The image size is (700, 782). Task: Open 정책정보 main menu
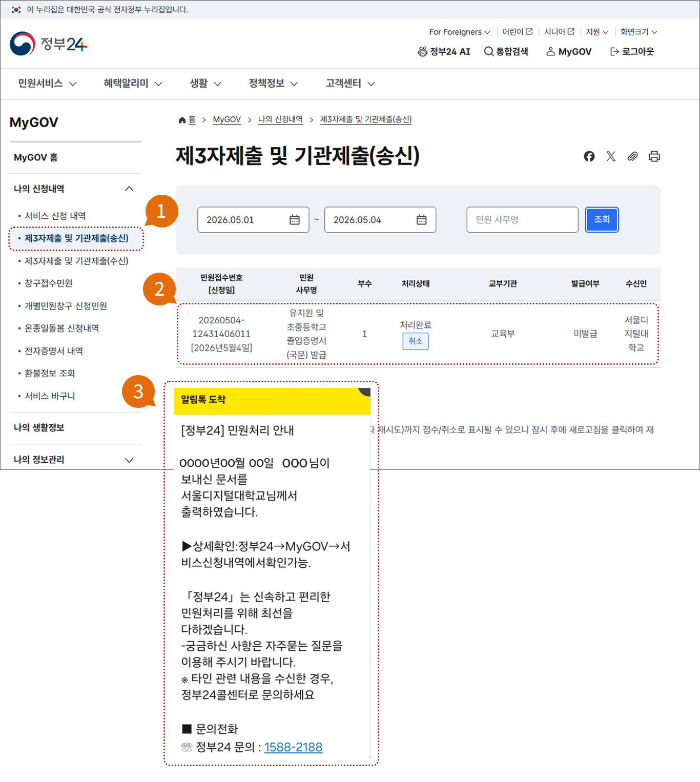point(273,84)
